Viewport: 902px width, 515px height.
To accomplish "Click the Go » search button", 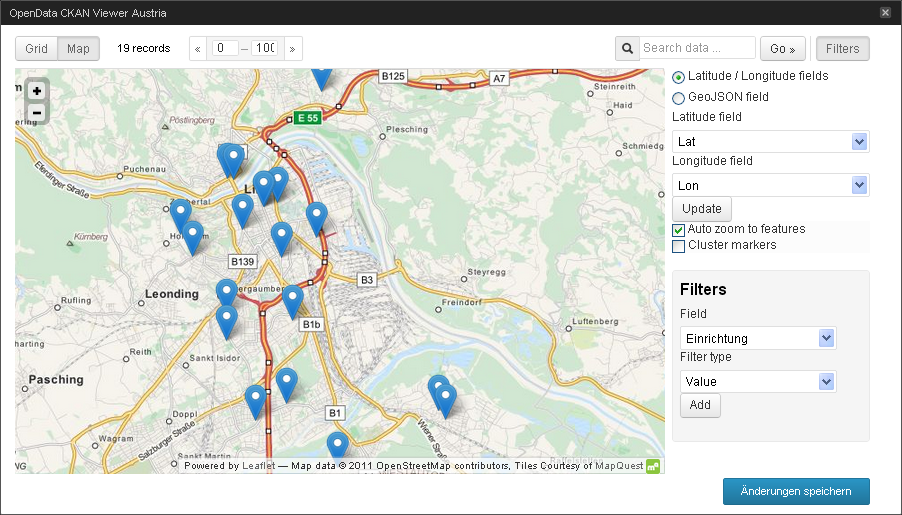I will point(782,49).
